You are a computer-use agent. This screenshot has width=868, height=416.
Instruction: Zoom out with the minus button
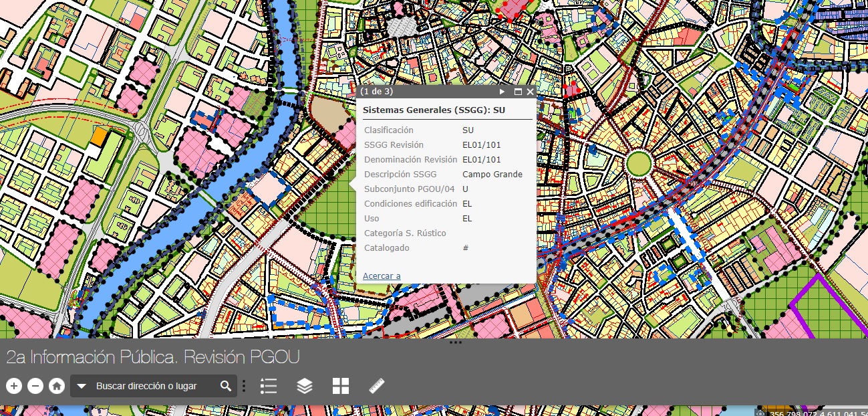(x=36, y=386)
